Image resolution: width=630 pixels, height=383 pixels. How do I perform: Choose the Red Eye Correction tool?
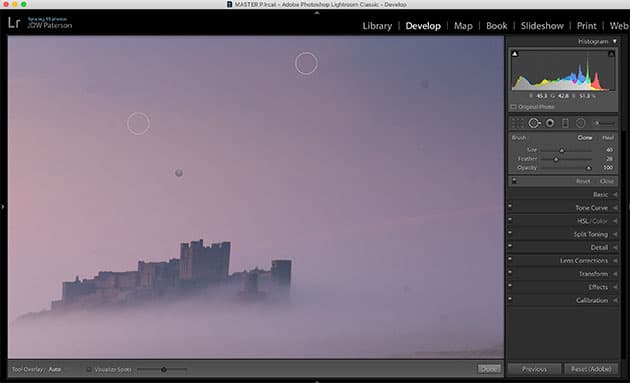point(550,123)
